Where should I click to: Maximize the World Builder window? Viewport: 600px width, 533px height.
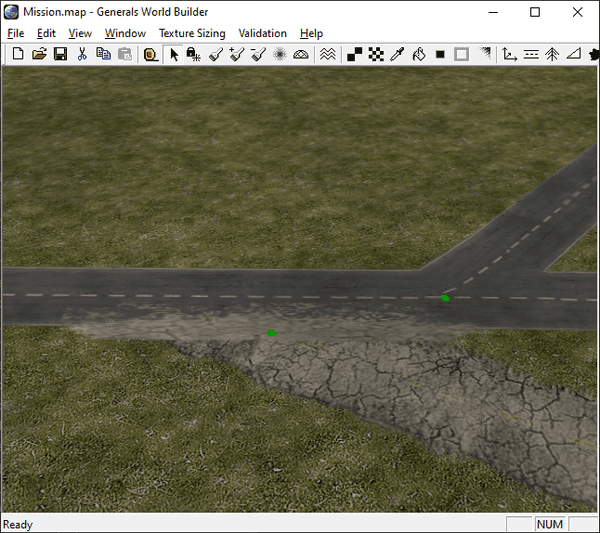click(535, 12)
